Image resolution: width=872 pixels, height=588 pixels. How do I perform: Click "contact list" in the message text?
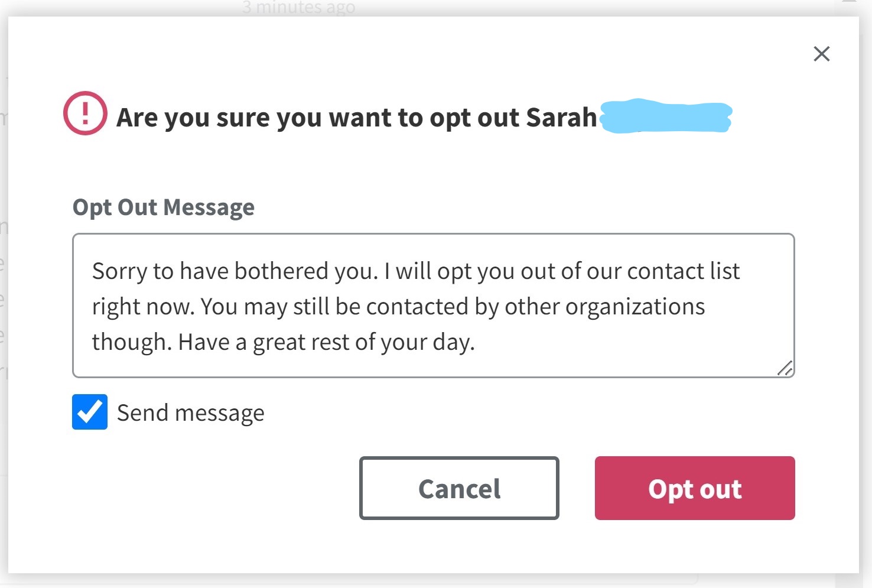(683, 271)
